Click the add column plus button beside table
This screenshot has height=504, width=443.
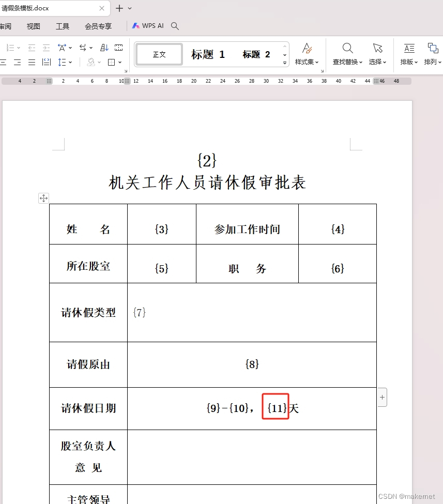(x=382, y=398)
